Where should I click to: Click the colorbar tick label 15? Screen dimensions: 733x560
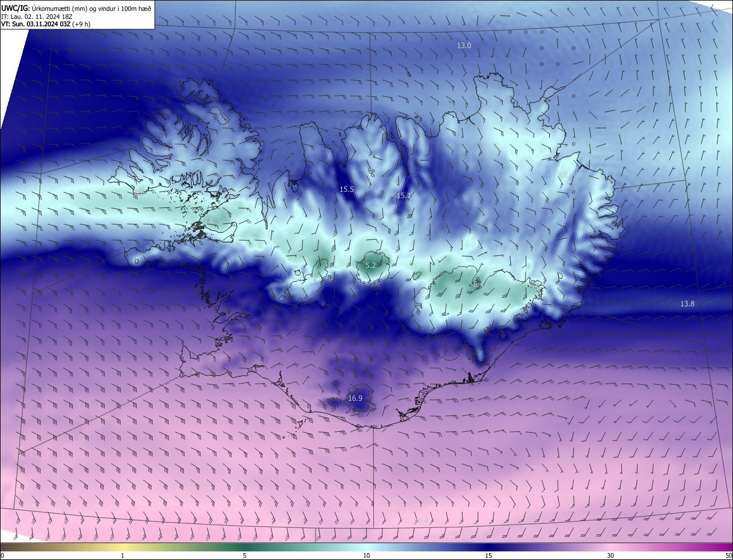(x=488, y=555)
